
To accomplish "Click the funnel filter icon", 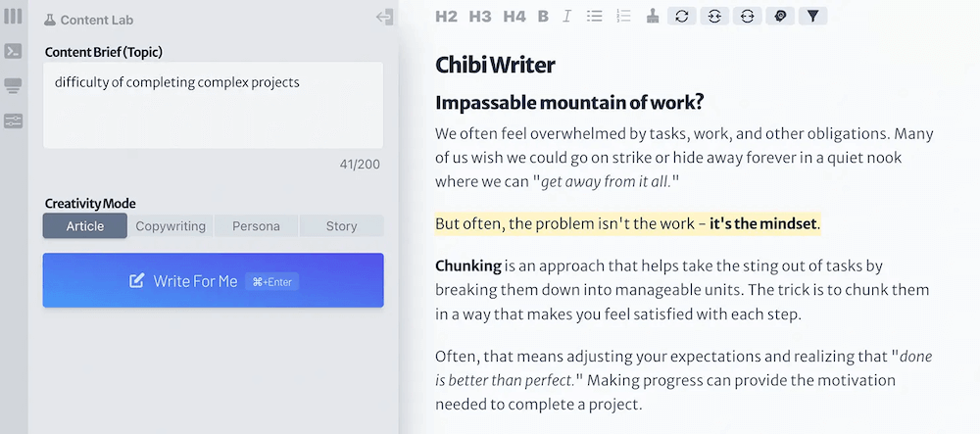I will coord(812,16).
